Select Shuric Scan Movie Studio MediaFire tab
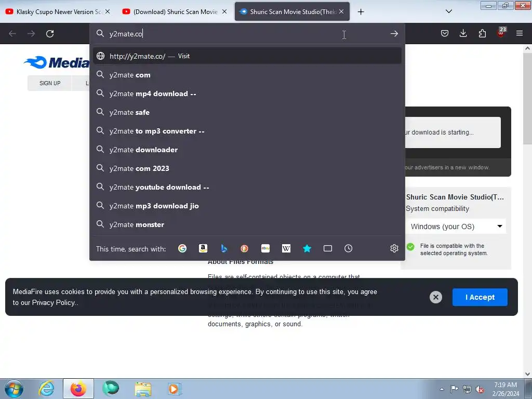The width and height of the screenshot is (532, 399). click(x=292, y=11)
